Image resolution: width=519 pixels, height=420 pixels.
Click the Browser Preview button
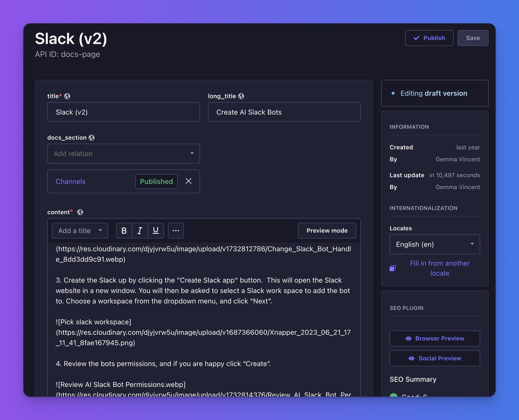point(435,338)
